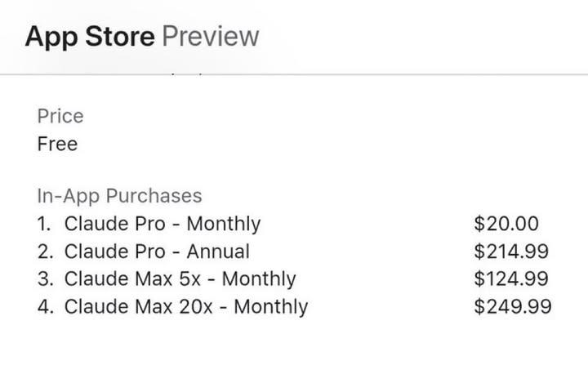Screen dimensions: 588x392
Task: Select the Claude Max 5x - Monthly entry
Action: tap(180, 279)
